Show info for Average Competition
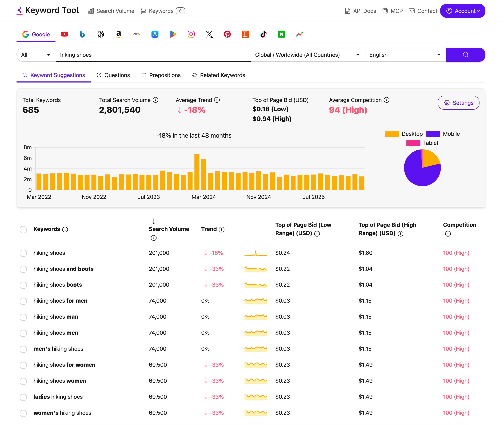Viewport: 504px width, 425px height. (x=386, y=100)
